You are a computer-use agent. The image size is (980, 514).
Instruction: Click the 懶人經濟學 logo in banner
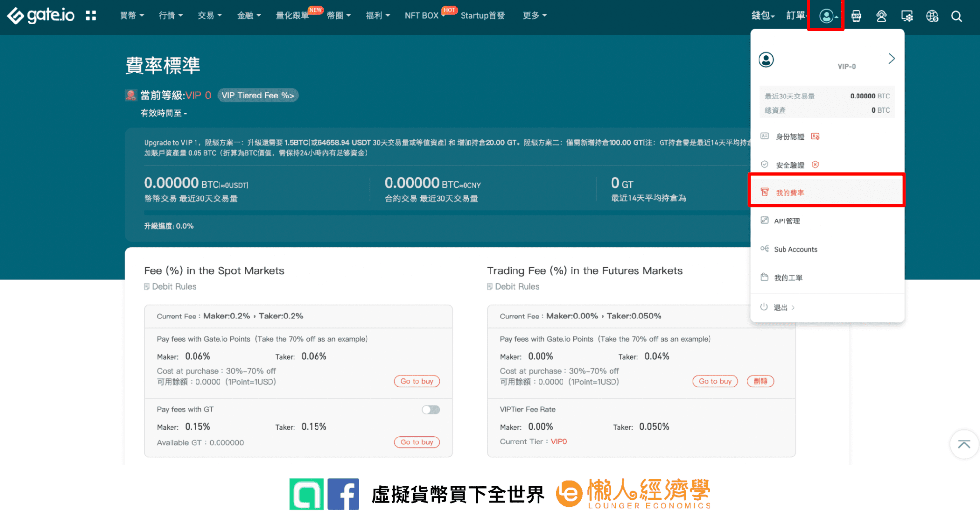(x=633, y=494)
